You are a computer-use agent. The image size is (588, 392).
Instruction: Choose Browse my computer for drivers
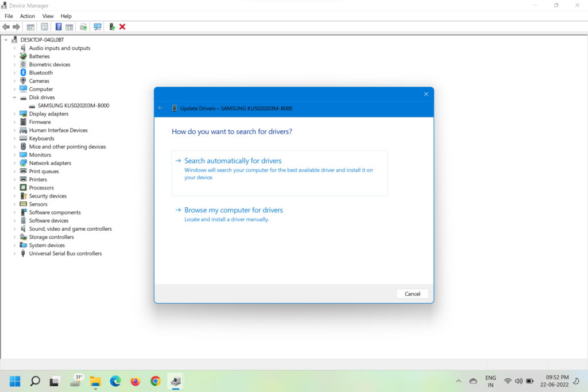(x=233, y=210)
